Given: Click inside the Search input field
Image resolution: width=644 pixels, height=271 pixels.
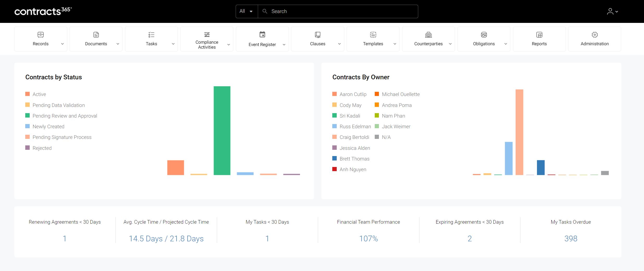Looking at the screenshot, I should (x=326, y=11).
